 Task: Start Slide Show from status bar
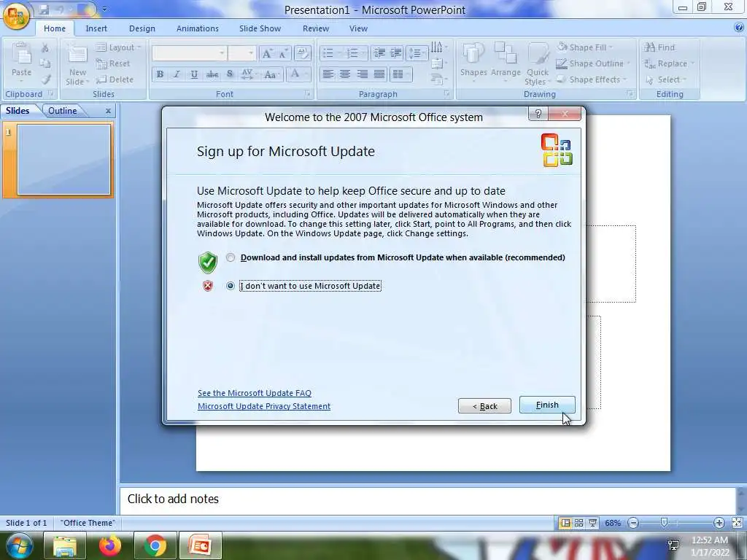tap(592, 523)
